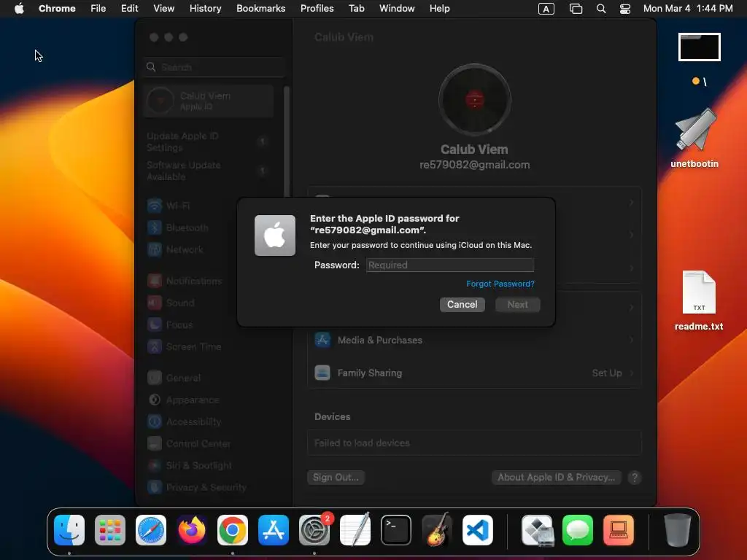The image size is (747, 560).
Task: Click the help question mark button
Action: coord(635,477)
